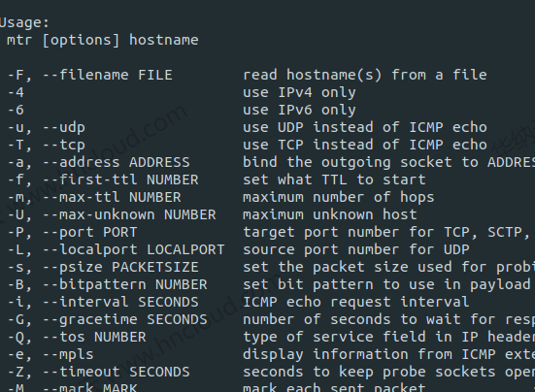Click the --port PORT option
This screenshot has width=535, height=392.
point(89,233)
